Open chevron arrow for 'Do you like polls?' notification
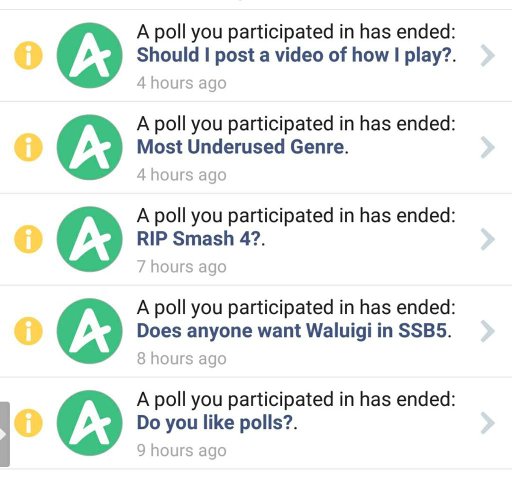The image size is (512, 477). click(x=488, y=423)
